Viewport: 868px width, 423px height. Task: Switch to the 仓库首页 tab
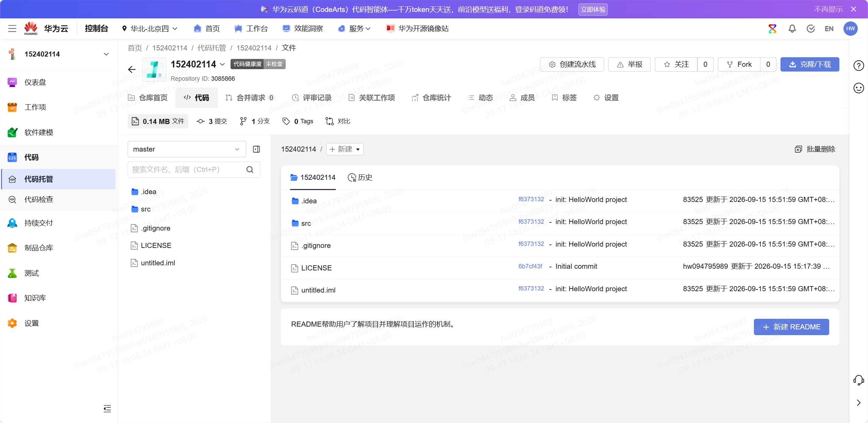pos(148,98)
